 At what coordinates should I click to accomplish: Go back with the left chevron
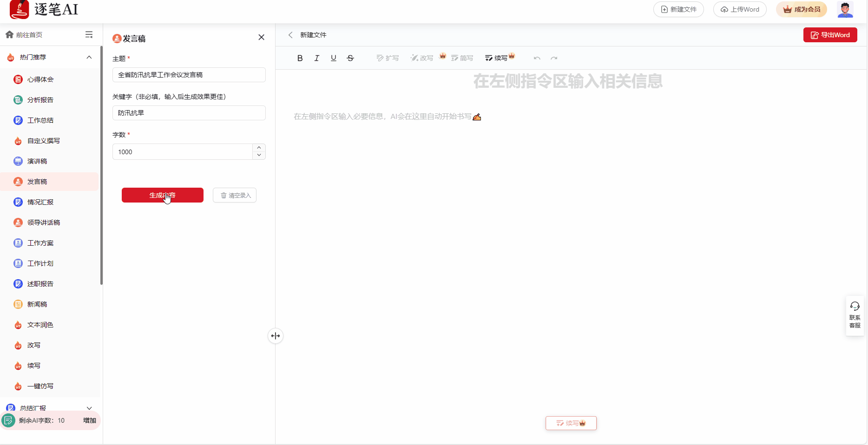[x=290, y=35]
